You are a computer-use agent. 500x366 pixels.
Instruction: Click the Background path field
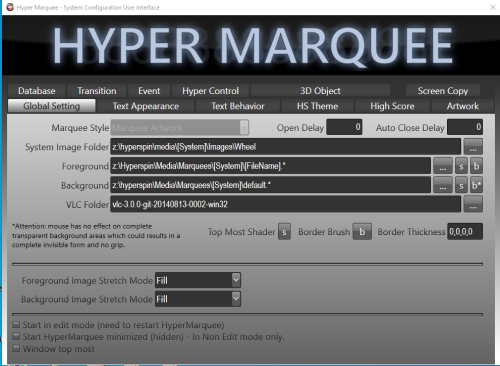tap(271, 185)
